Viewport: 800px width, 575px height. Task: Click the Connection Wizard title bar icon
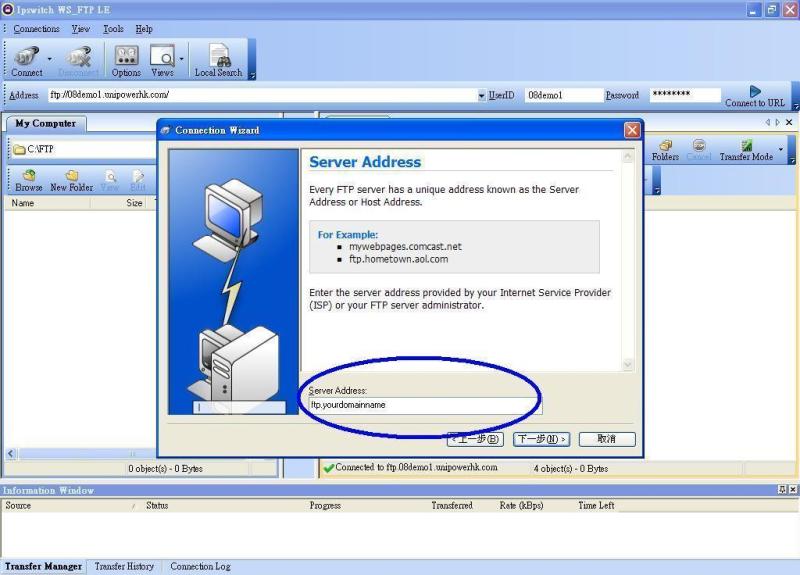click(165, 131)
